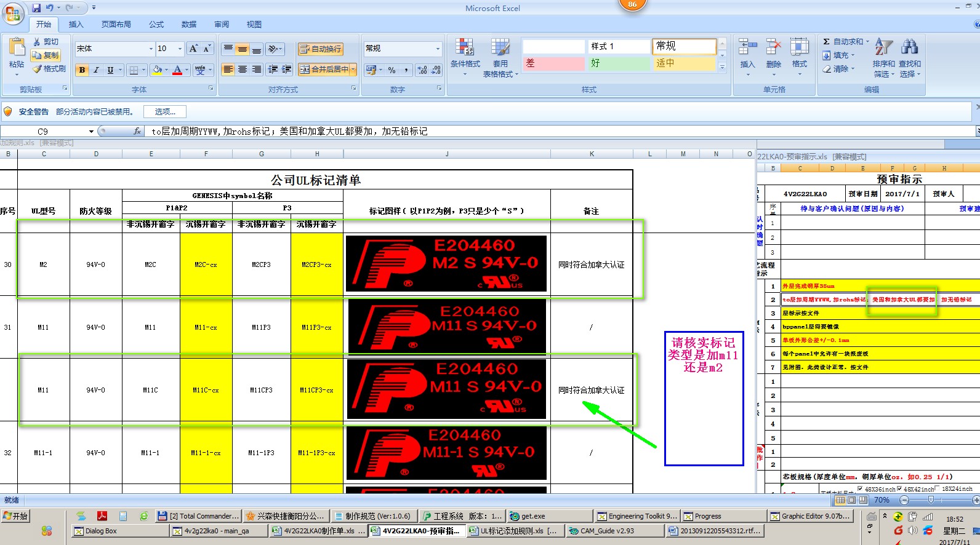
Task: Click the AutoSum (自动求和) button
Action: [x=843, y=42]
